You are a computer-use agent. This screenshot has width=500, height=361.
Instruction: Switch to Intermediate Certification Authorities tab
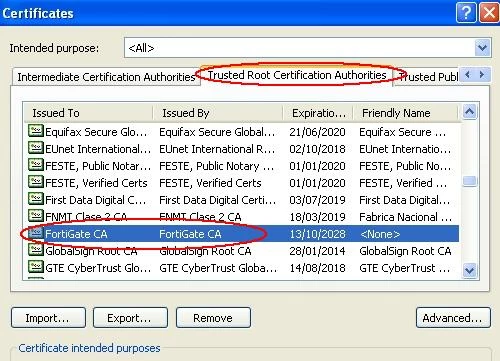[x=106, y=77]
